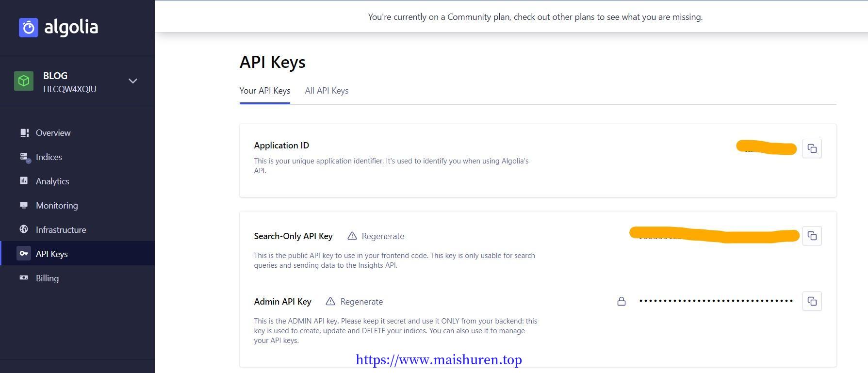This screenshot has width=868, height=373.
Task: Expand the BLOG application switcher chevron
Action: click(133, 81)
